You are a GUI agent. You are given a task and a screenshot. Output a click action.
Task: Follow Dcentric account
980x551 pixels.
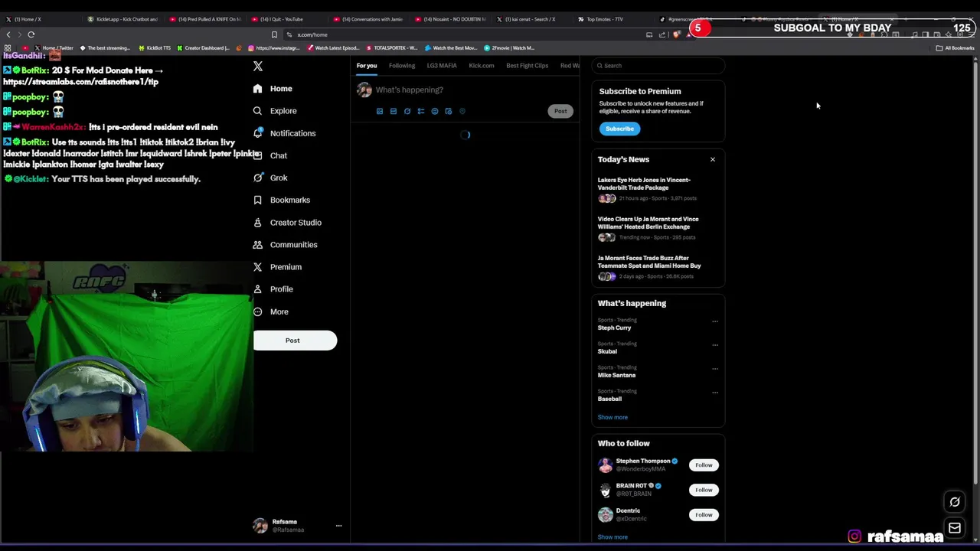pos(704,515)
